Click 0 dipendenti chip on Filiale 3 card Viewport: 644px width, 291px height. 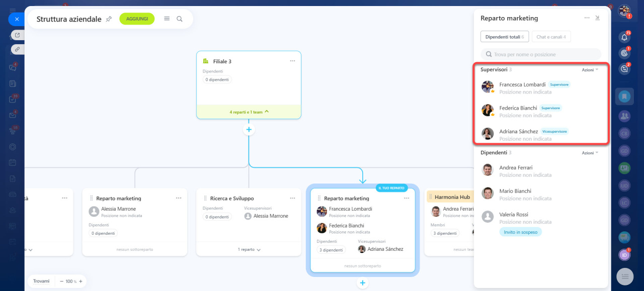click(217, 79)
